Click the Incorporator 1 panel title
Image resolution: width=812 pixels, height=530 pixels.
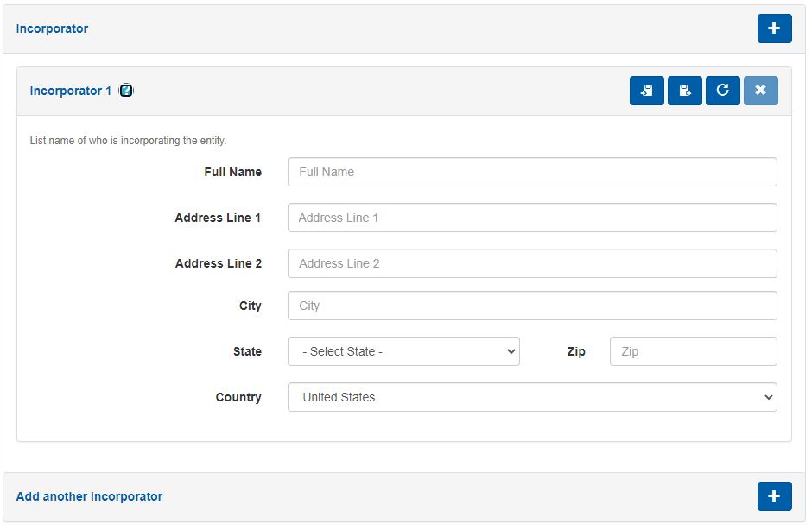(70, 91)
